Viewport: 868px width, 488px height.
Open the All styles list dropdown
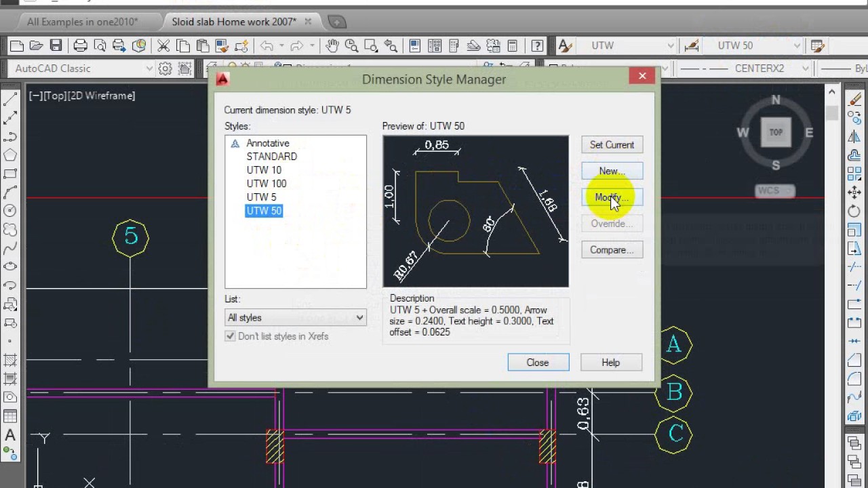click(x=295, y=317)
